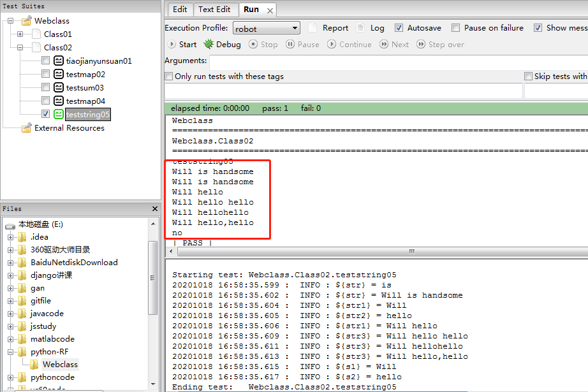588x392 pixels.
Task: Click the Step over icon
Action: (x=421, y=44)
